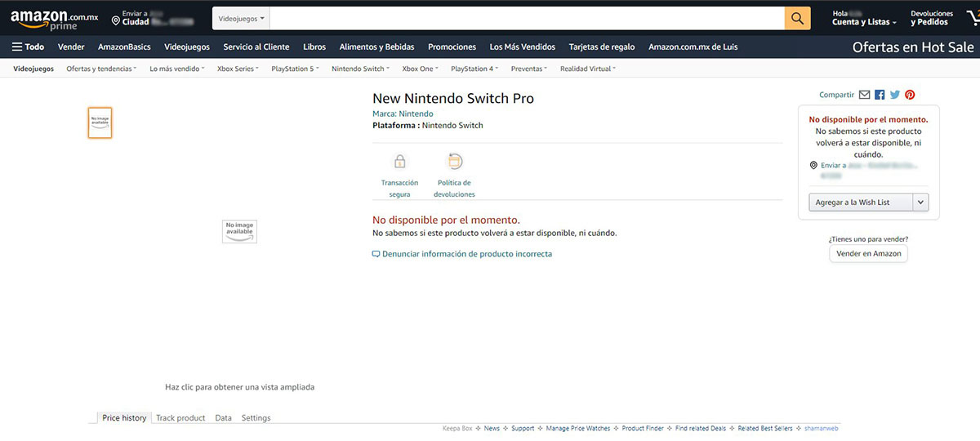Share the product on Pinterest
The height and width of the screenshot is (441, 980).
[909, 95]
